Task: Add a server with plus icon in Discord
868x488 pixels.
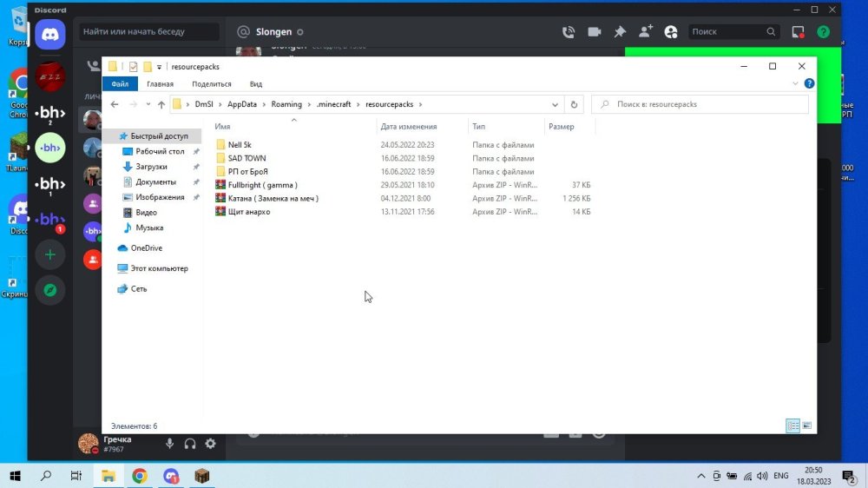Action: [x=49, y=254]
